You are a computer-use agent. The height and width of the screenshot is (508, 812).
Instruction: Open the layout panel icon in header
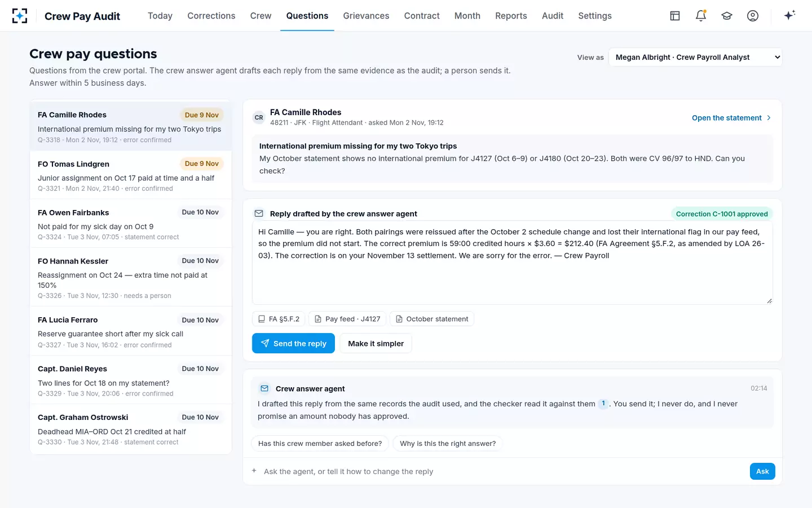(x=675, y=16)
